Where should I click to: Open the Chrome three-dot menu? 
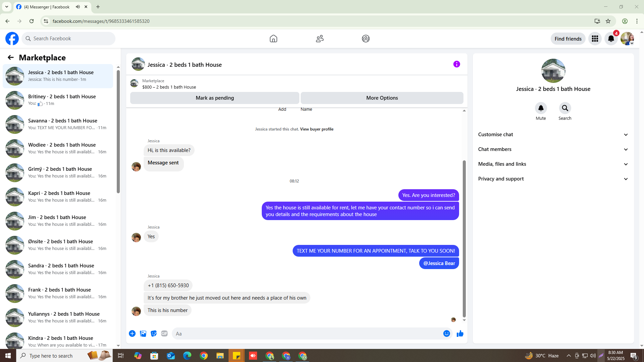pyautogui.click(x=637, y=21)
